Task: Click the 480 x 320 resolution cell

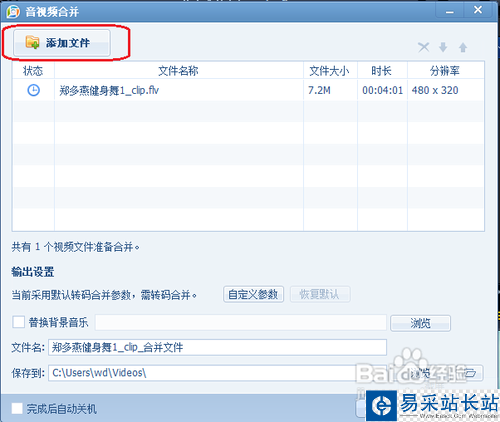Action: coord(435,90)
